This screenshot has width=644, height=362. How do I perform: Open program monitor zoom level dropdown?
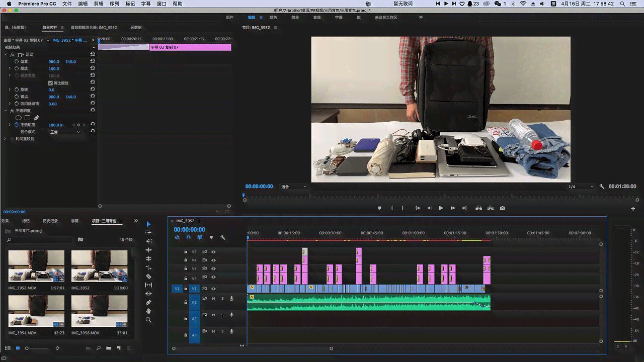tap(293, 187)
